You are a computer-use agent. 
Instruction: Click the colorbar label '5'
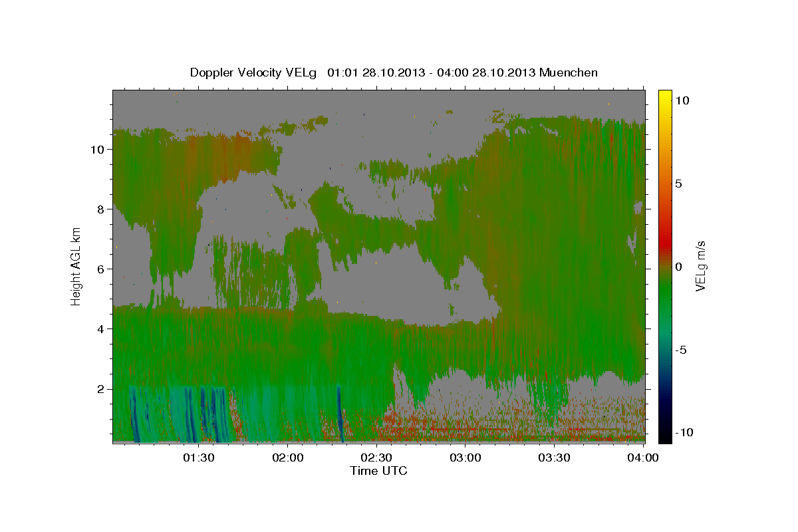pyautogui.click(x=678, y=184)
